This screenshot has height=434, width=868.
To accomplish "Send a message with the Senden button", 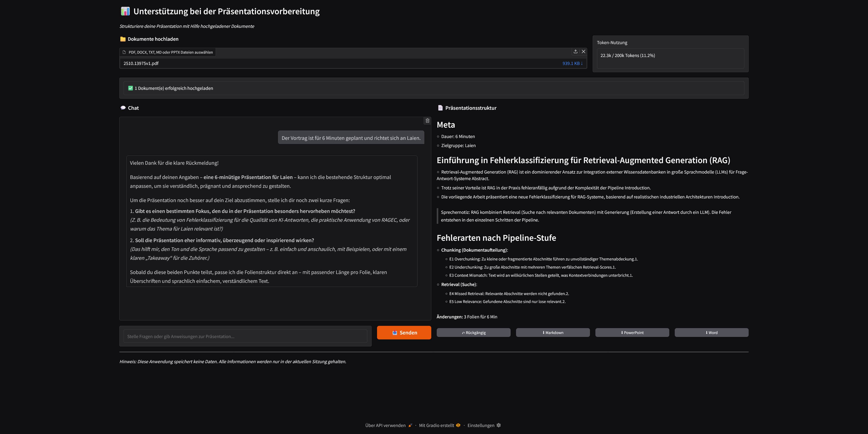I will click(404, 332).
